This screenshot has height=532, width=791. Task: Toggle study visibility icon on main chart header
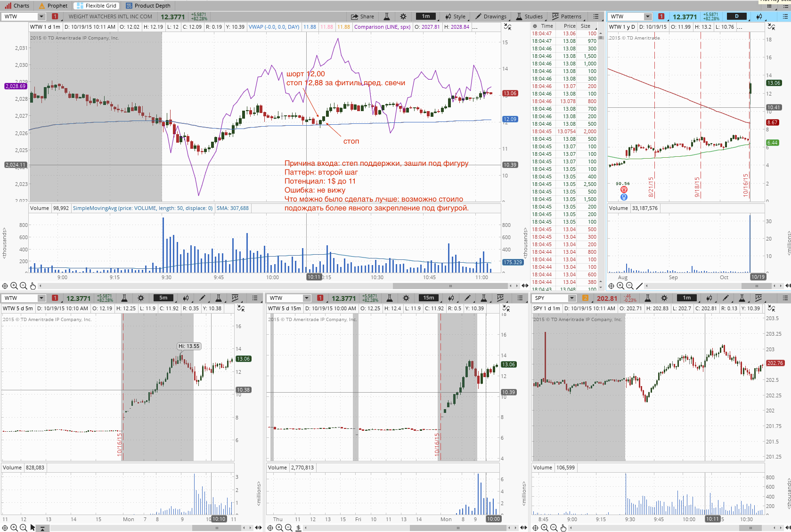coord(507,27)
